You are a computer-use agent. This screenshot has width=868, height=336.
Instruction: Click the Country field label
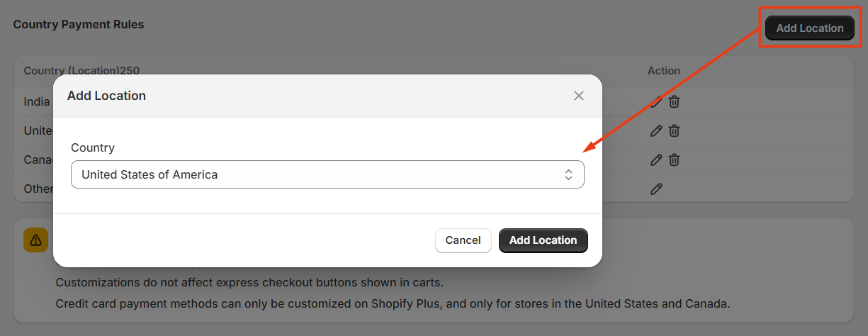click(x=93, y=148)
